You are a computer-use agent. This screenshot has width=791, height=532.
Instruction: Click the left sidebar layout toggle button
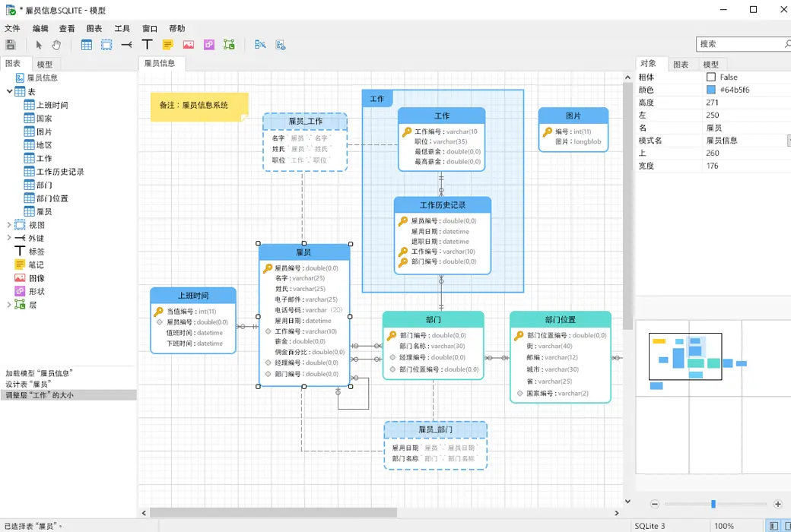[774, 526]
